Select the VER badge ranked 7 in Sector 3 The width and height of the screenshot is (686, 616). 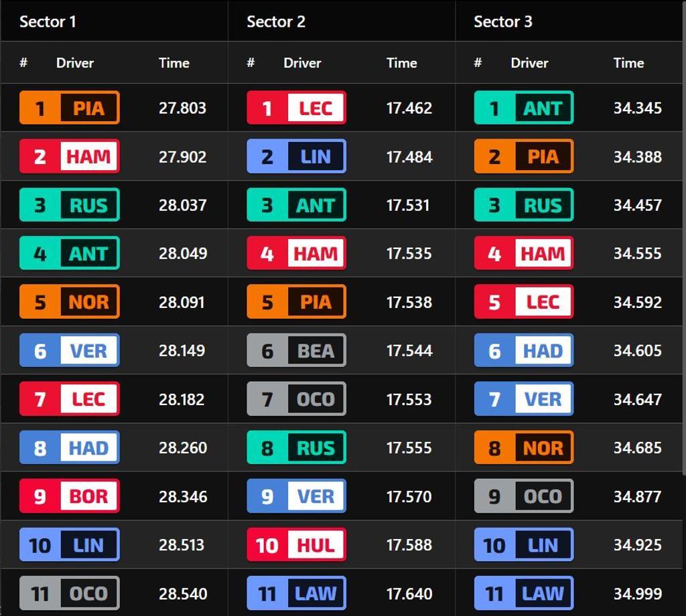tap(524, 398)
